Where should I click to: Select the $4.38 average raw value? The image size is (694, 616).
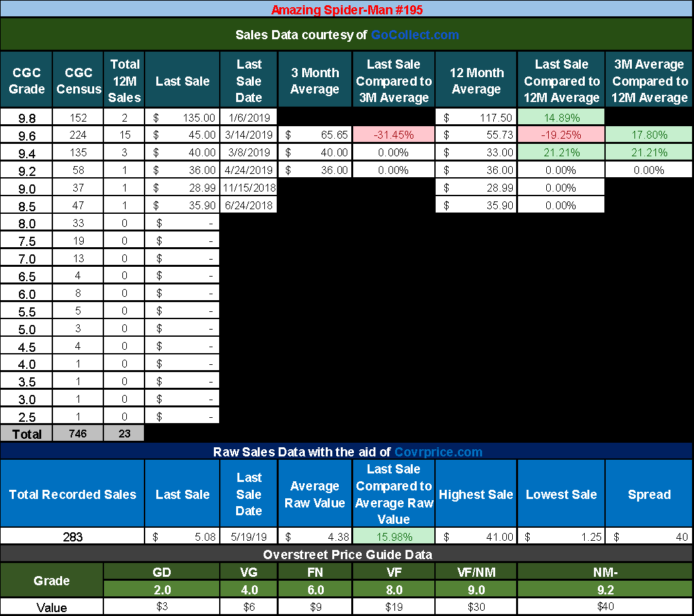[x=315, y=536]
